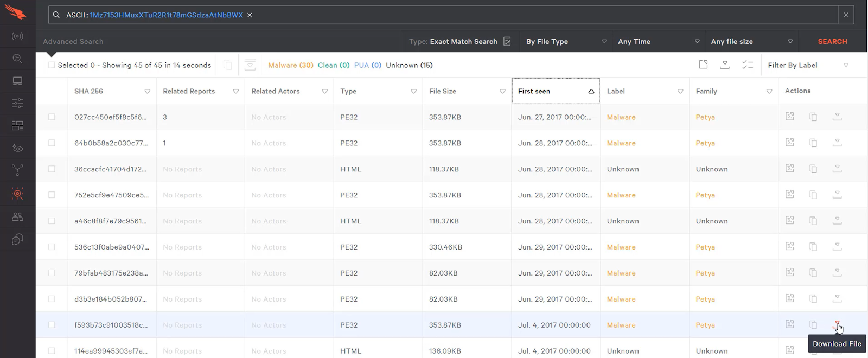
Task: Open the Hosts monitor sidebar icon
Action: tap(17, 81)
